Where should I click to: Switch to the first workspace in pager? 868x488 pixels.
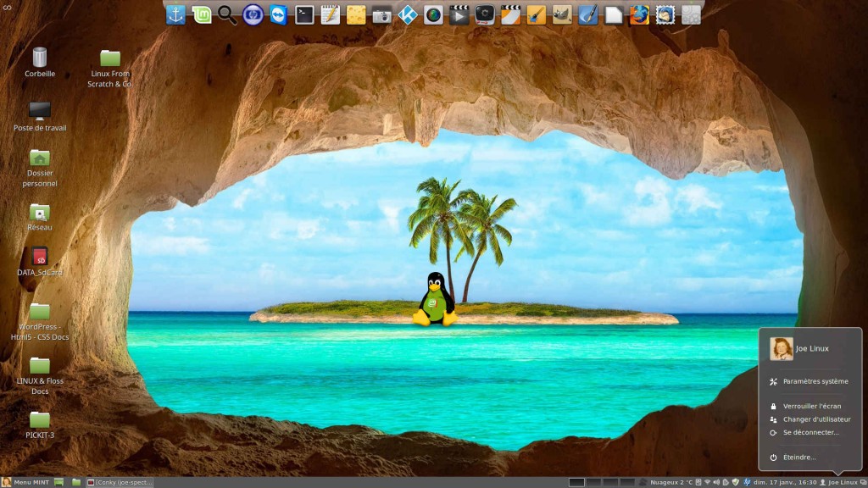tap(576, 482)
